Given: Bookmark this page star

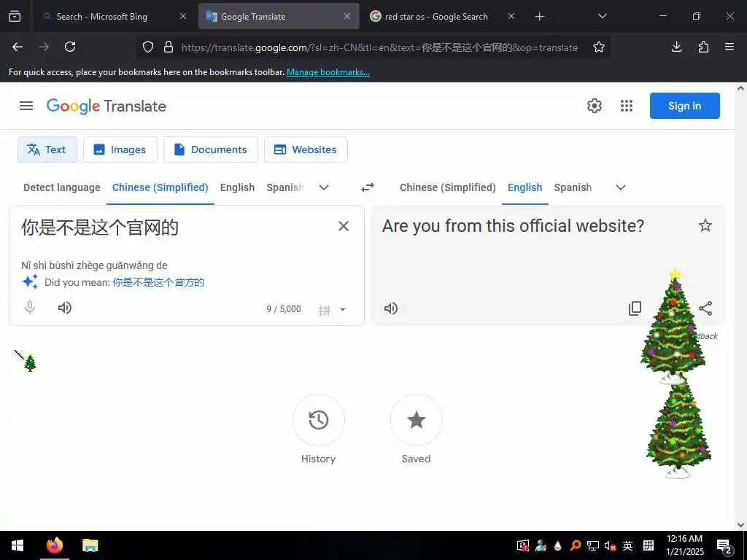Looking at the screenshot, I should (x=599, y=47).
